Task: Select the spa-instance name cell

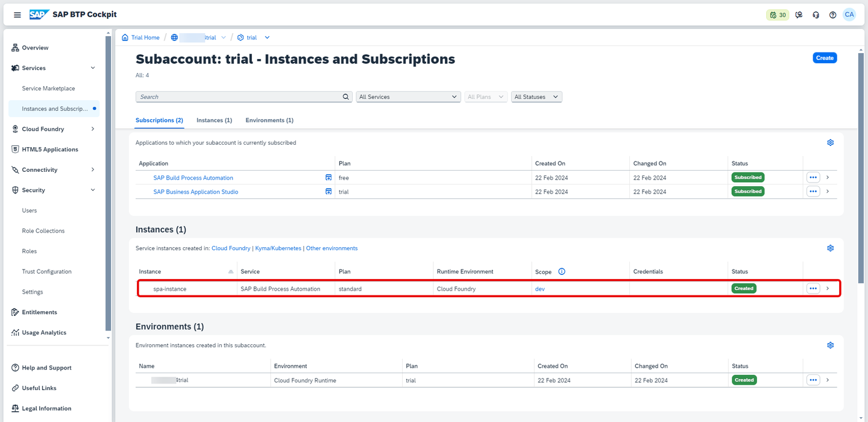Action: click(x=170, y=289)
